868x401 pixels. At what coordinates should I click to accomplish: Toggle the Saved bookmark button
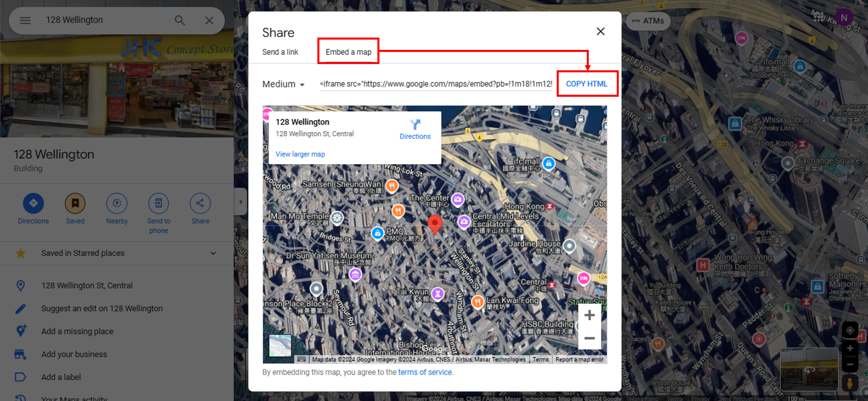pos(75,203)
